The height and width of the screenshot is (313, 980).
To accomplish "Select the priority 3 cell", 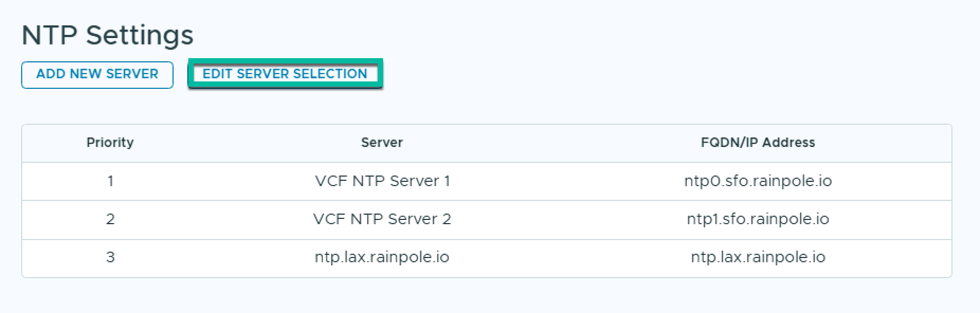I will [x=110, y=257].
